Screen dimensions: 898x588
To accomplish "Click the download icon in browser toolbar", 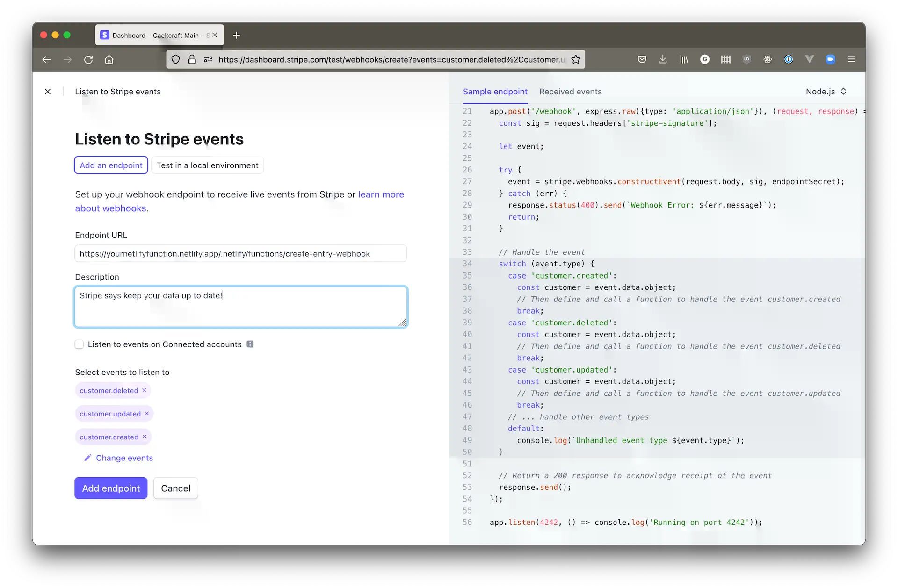I will 663,59.
